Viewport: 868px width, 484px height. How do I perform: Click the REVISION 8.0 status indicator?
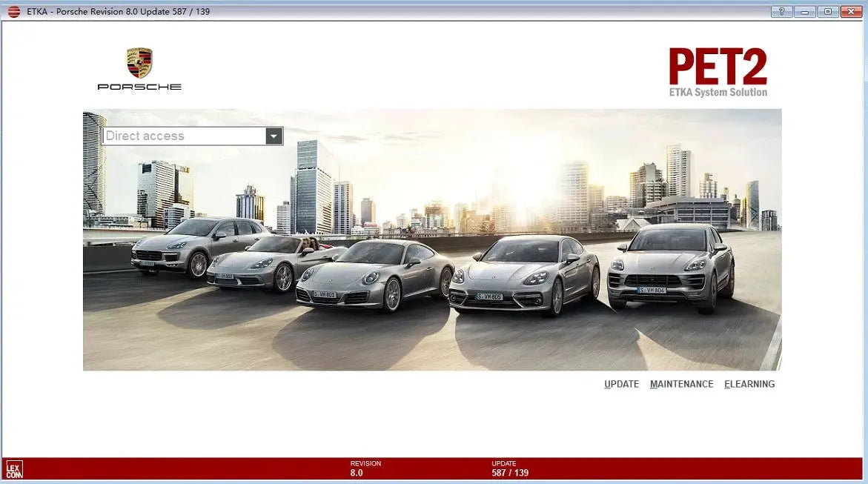pyautogui.click(x=366, y=468)
